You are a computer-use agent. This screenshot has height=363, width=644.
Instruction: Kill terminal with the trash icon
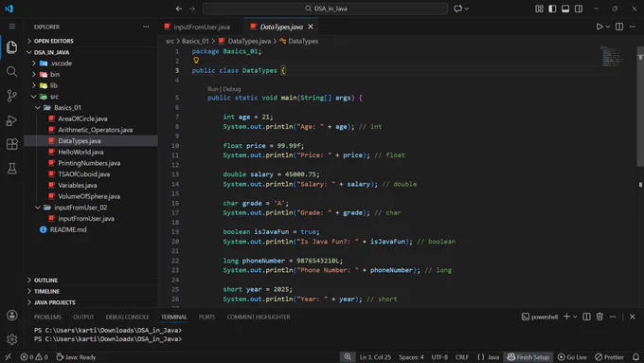pos(599,317)
